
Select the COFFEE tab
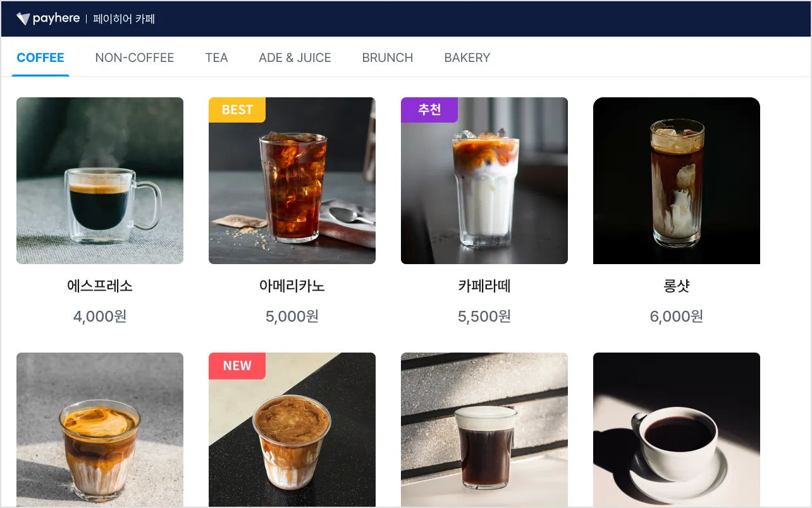coord(40,57)
